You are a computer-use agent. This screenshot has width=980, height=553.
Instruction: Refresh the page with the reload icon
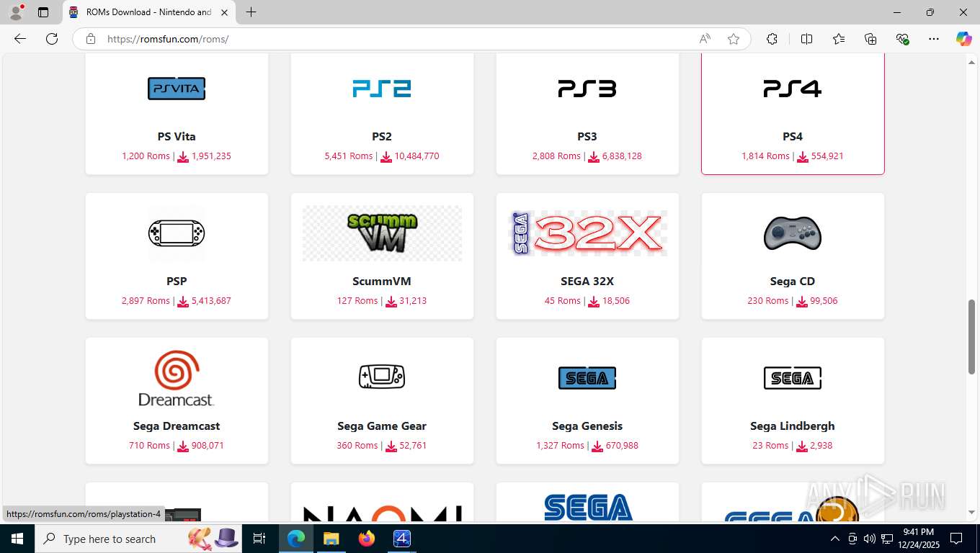click(x=52, y=39)
